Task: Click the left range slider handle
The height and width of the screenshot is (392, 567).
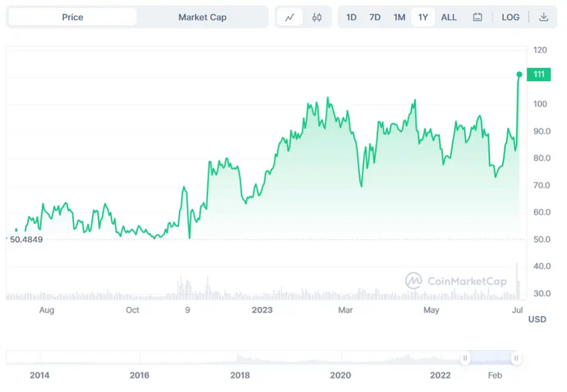Action: click(x=466, y=357)
